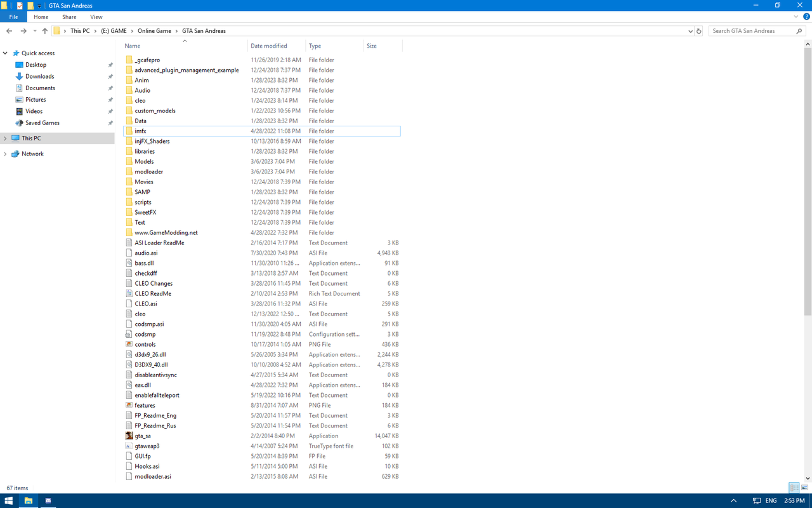Click the ENG language indicator
The image size is (812, 508).
coord(771,500)
